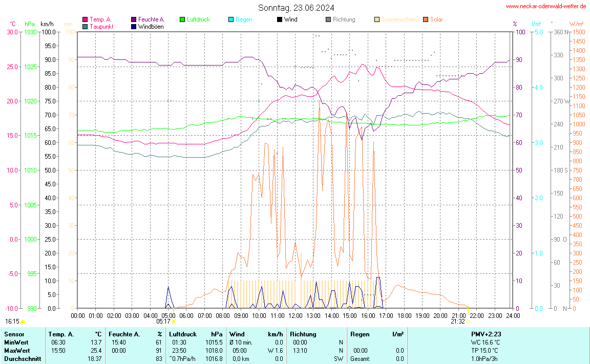The image size is (590, 364).
Task: Click the Luftdruck header in data table
Action: (183, 334)
